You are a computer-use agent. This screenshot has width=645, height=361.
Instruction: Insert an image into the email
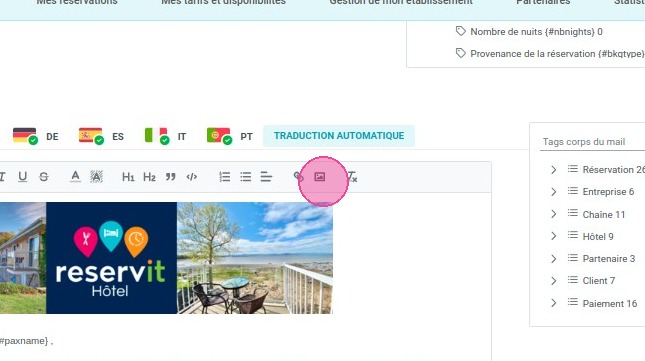(320, 177)
